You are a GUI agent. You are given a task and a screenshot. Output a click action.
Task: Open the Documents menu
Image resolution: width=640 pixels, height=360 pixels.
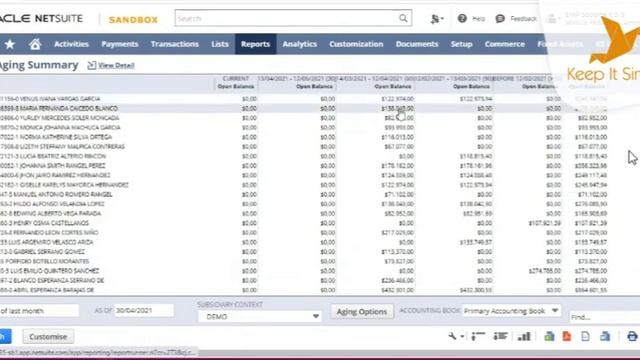417,44
